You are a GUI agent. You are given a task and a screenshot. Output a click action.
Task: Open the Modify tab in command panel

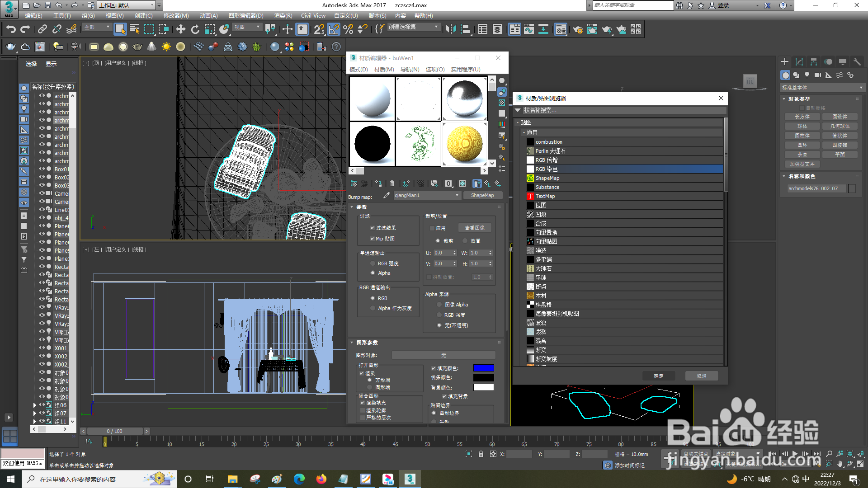pyautogui.click(x=799, y=62)
